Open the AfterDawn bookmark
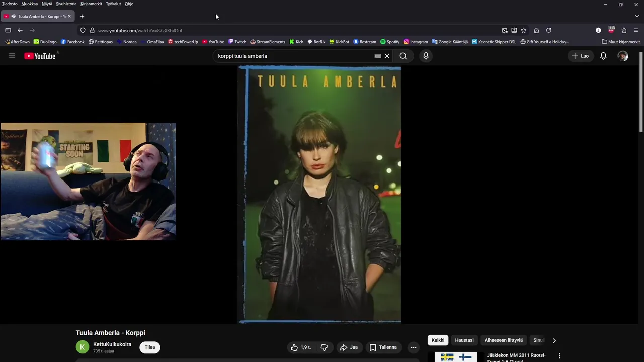 (x=17, y=42)
